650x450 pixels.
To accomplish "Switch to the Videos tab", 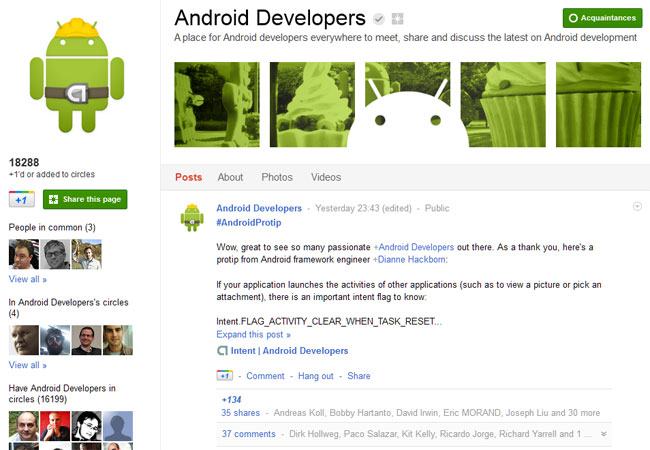I will coord(326,177).
